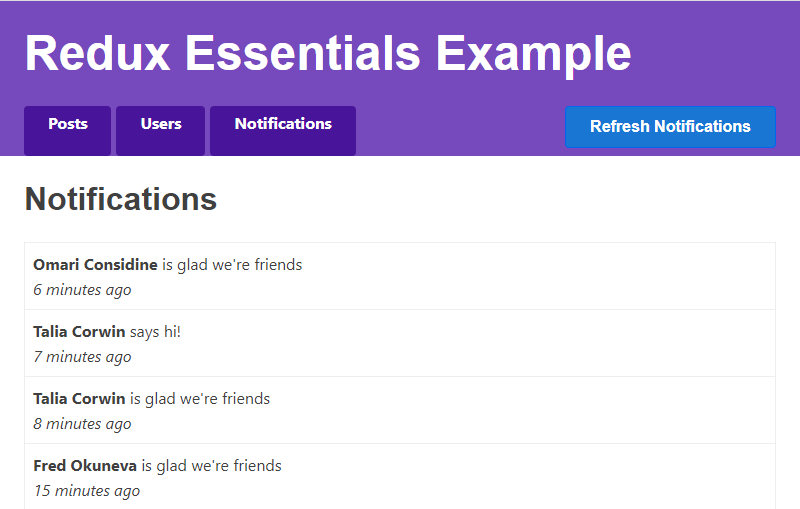The height and width of the screenshot is (509, 800).
Task: Click the "6 minutes ago" timestamp
Action: click(x=82, y=290)
